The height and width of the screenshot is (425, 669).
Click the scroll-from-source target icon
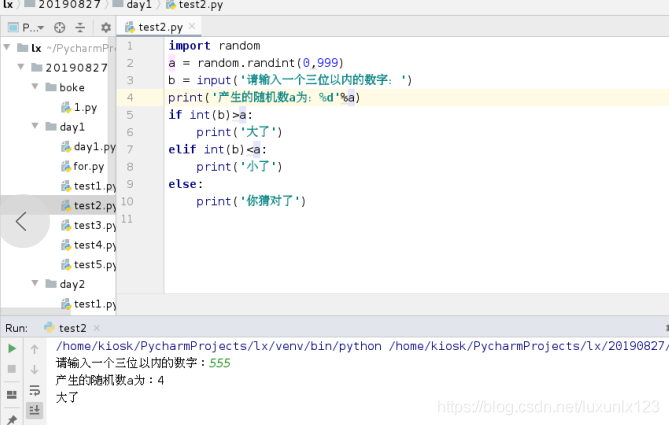[x=60, y=28]
